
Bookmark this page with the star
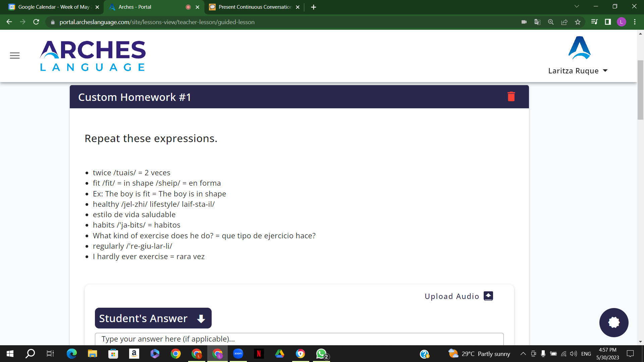tap(578, 22)
